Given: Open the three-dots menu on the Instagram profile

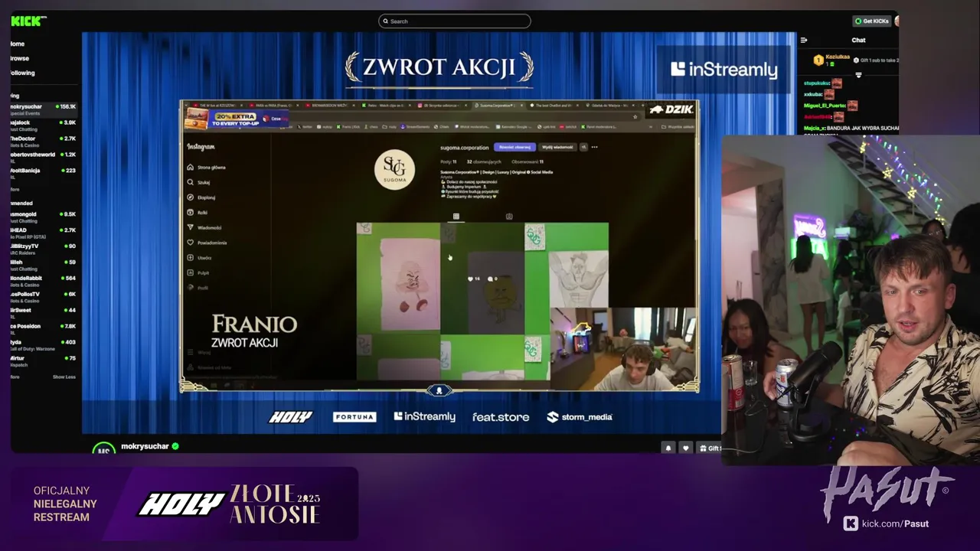Looking at the screenshot, I should click(594, 147).
